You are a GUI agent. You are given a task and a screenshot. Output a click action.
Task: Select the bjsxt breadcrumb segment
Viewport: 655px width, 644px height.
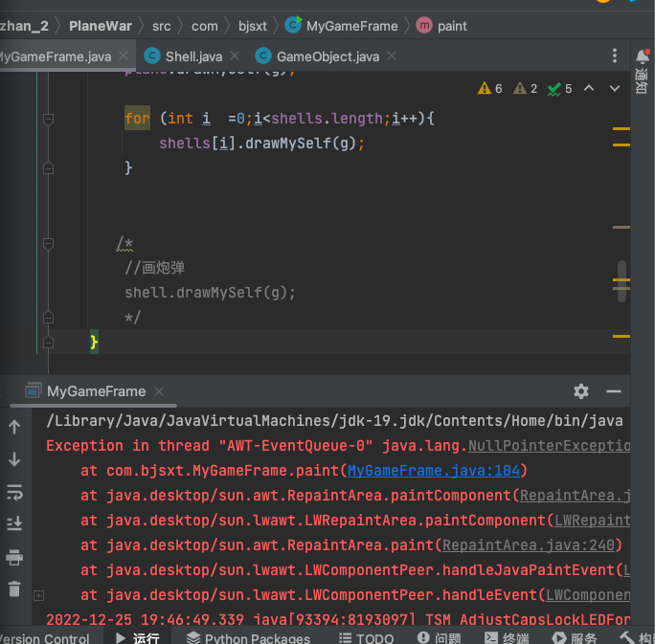(252, 26)
